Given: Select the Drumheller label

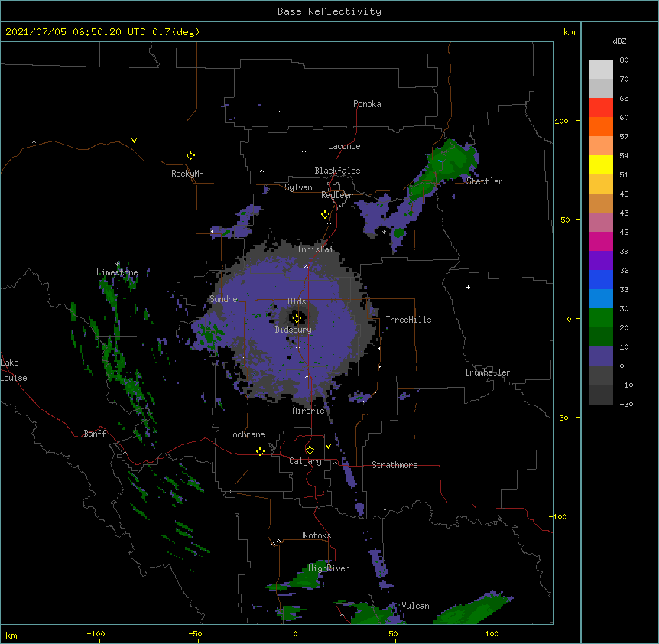Looking at the screenshot, I should click(x=488, y=372).
